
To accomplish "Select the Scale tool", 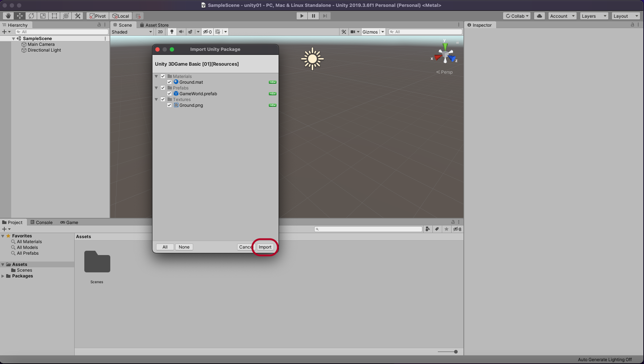I will 43,16.
